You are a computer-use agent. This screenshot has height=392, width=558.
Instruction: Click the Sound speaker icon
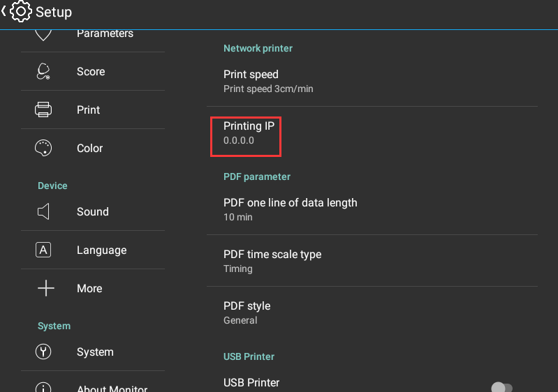pos(43,211)
